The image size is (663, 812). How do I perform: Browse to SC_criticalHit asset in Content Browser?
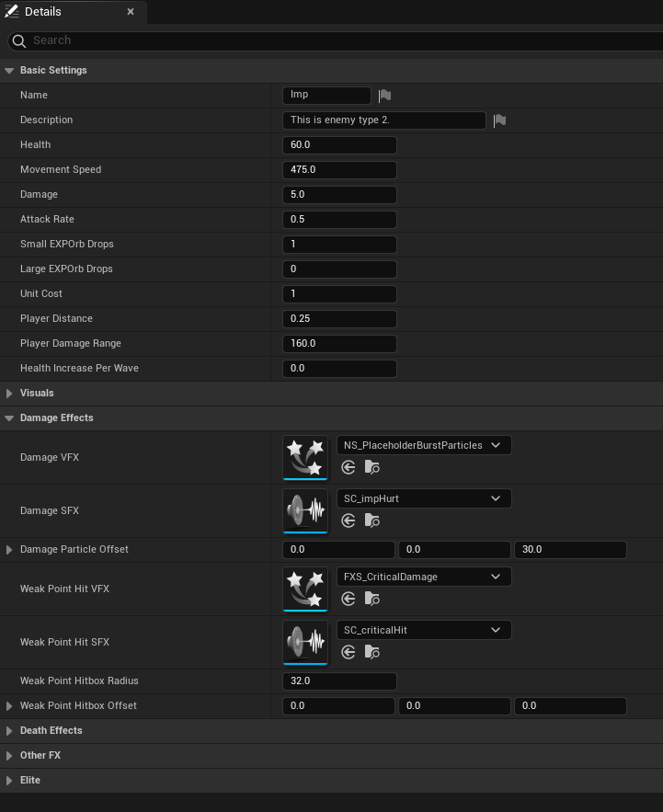coord(372,652)
